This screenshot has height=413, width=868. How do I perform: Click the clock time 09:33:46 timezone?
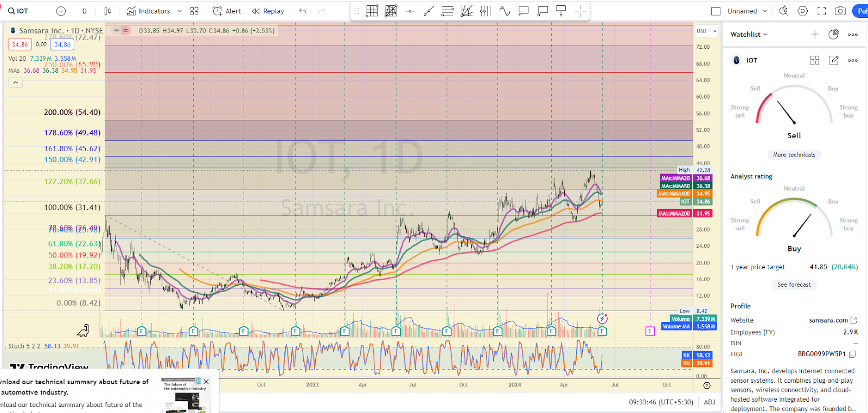pyautogui.click(x=661, y=402)
